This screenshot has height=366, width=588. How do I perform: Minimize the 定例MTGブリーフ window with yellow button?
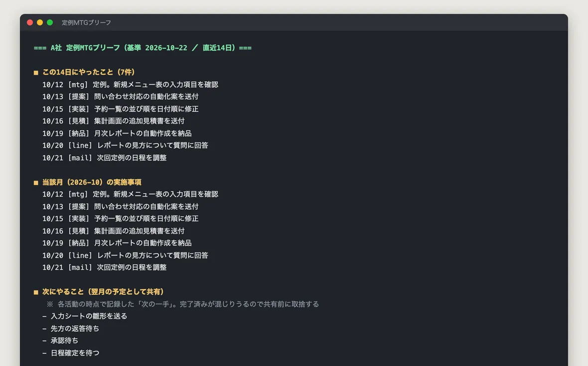[40, 22]
